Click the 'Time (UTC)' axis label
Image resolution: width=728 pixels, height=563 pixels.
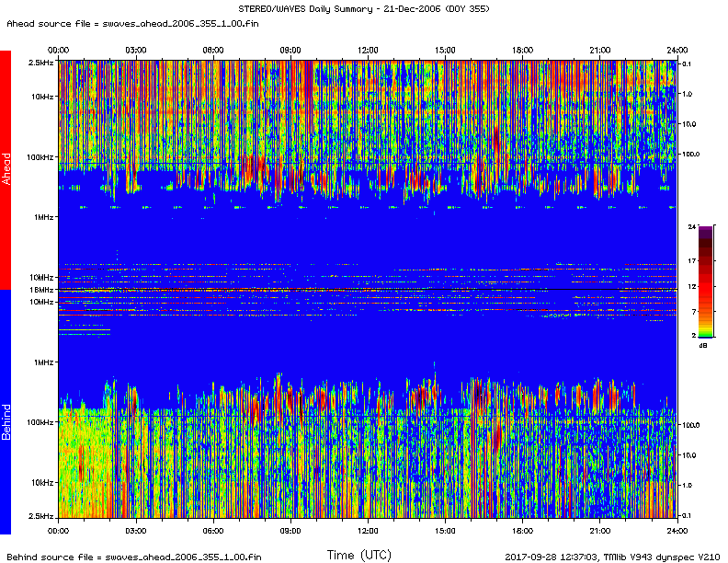pos(358,555)
